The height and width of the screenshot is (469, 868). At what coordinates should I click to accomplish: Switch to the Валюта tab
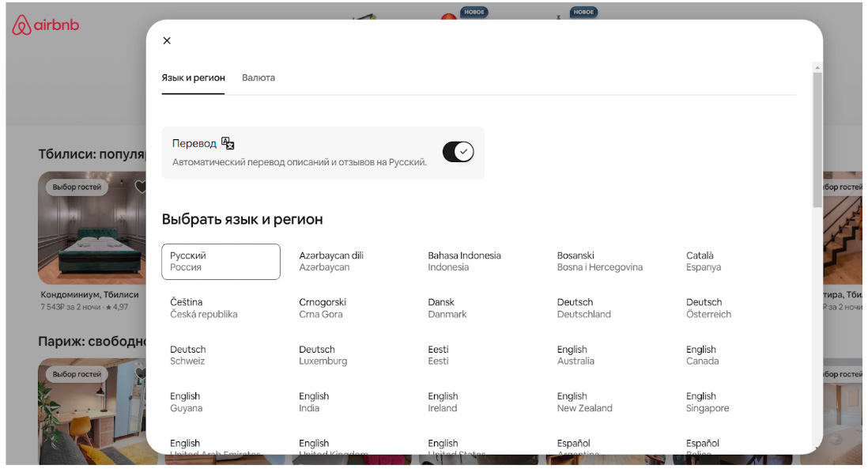click(259, 78)
